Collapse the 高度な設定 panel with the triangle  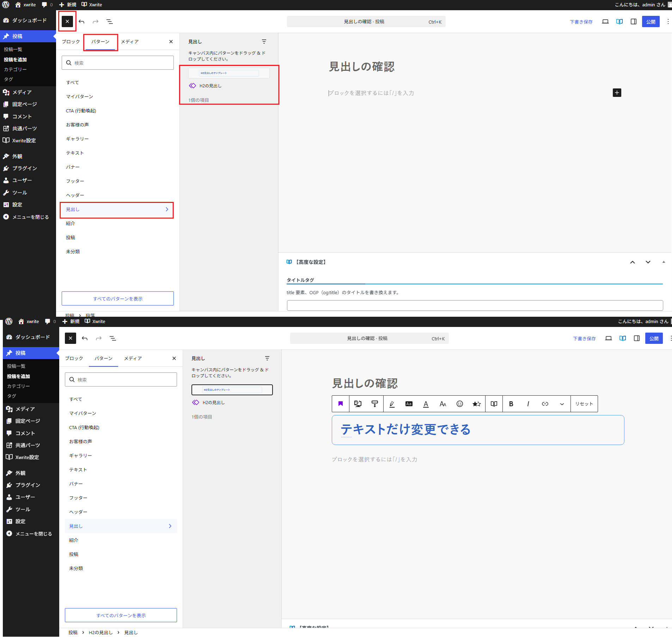[x=664, y=262]
